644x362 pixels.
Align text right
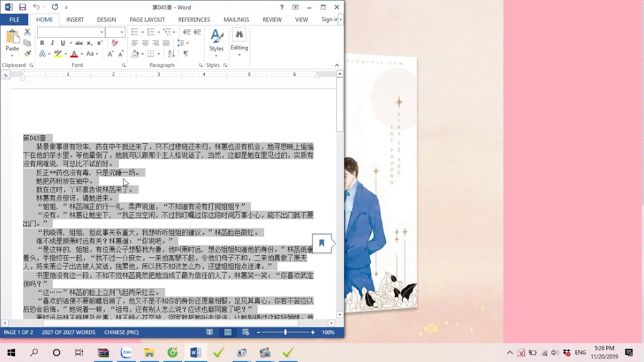click(x=155, y=43)
